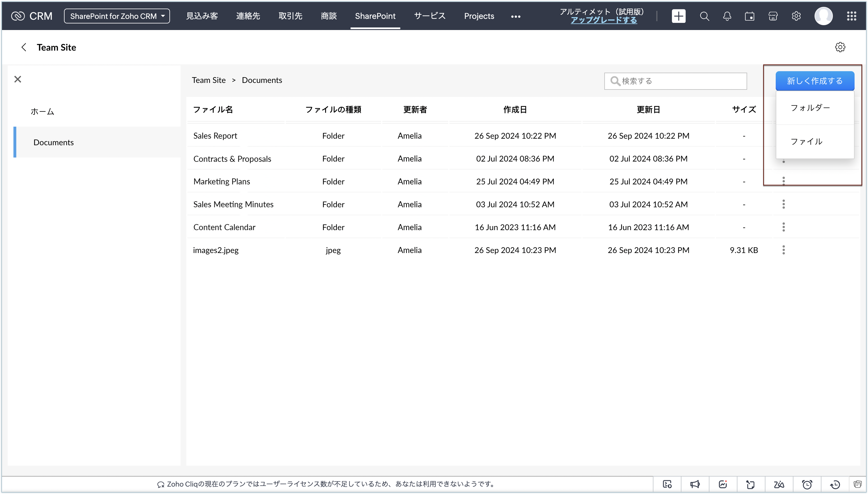Screen dimensions: 868x494
Task: Open more options for Sales Meeting Minutes
Action: click(783, 204)
